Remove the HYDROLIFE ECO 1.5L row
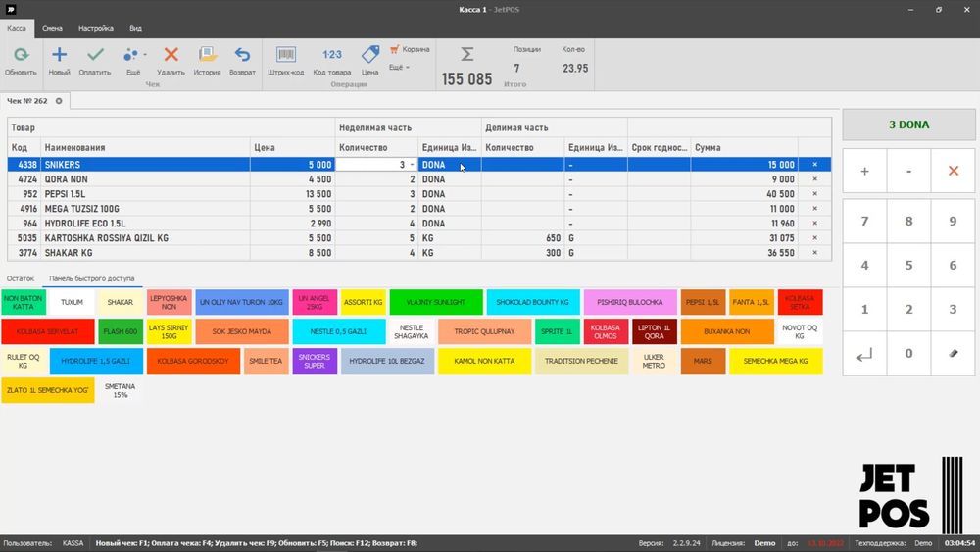The height and width of the screenshot is (552, 980). click(x=814, y=224)
